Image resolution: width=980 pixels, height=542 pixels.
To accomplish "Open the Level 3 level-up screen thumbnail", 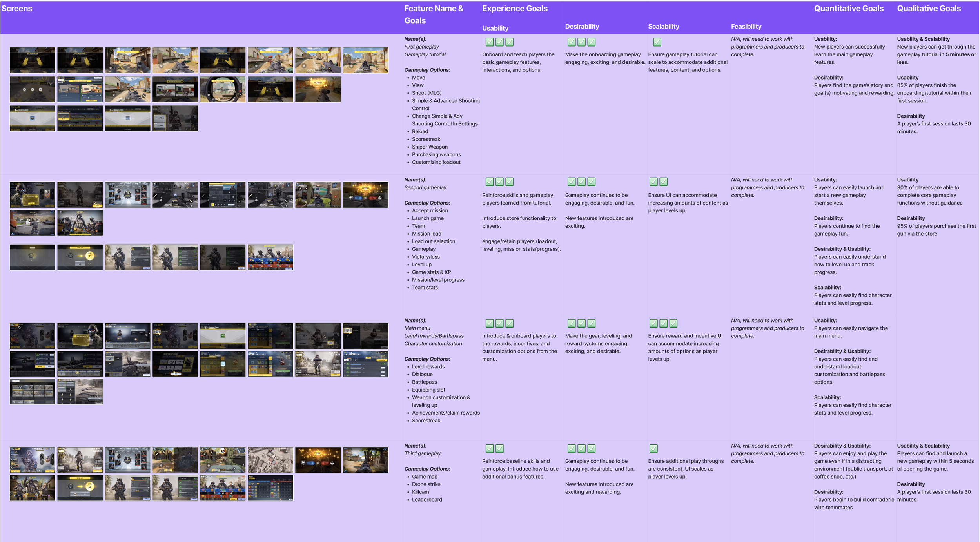I will tap(80, 488).
